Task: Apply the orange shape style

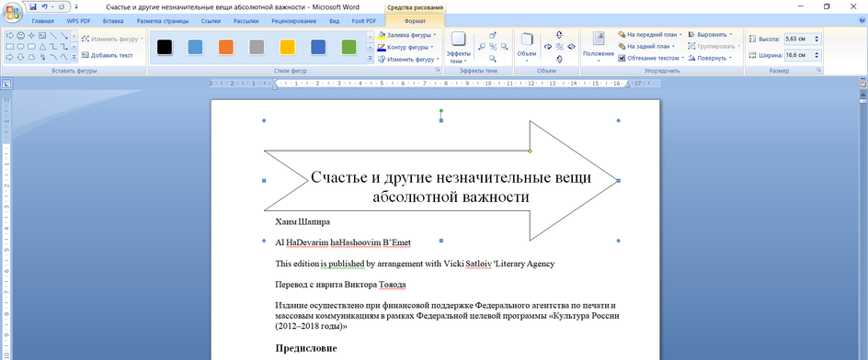Action: [x=226, y=47]
